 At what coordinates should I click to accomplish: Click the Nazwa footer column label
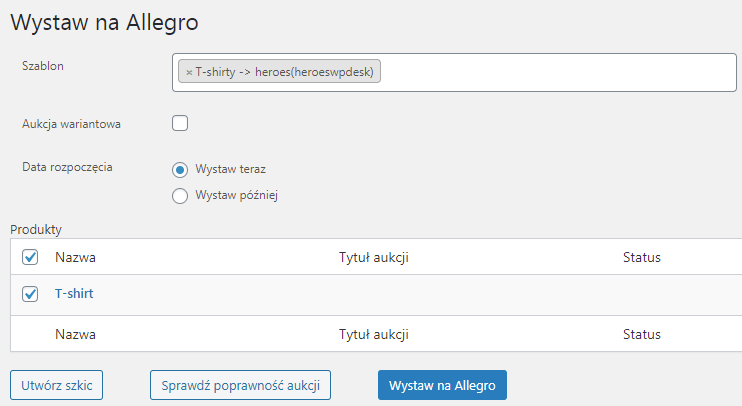point(75,335)
